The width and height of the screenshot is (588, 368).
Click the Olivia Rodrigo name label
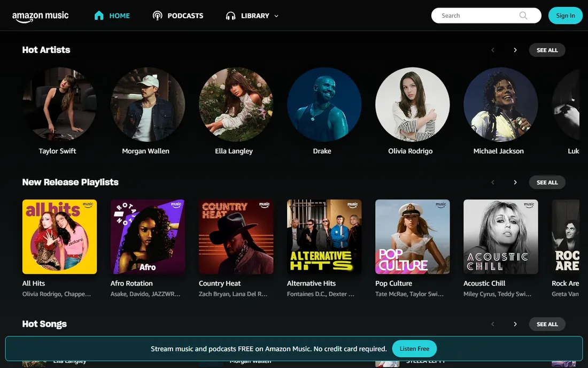click(410, 151)
